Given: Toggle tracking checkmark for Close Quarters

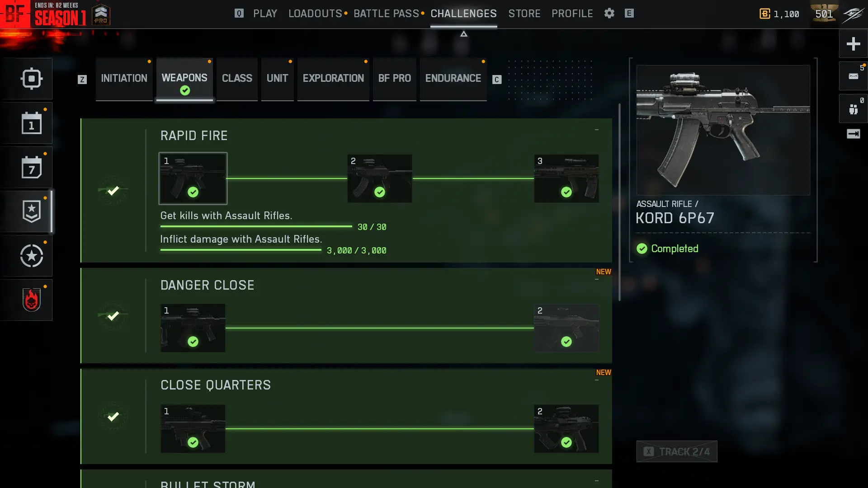Looking at the screenshot, I should 113,416.
